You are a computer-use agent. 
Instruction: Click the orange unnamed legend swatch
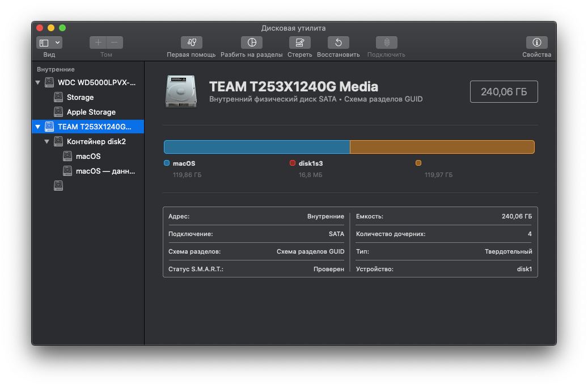coord(418,163)
